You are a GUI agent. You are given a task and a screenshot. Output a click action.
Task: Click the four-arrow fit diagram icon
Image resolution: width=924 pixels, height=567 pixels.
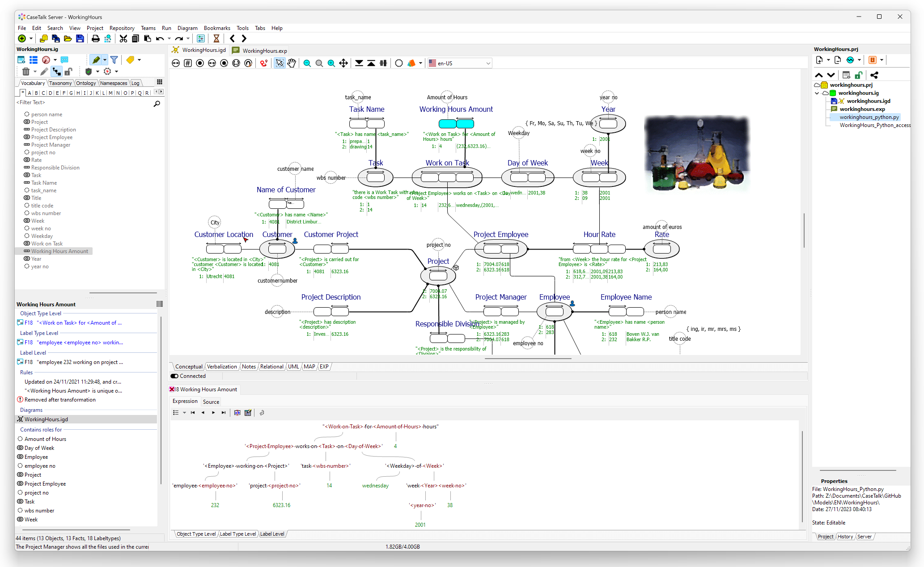point(343,63)
